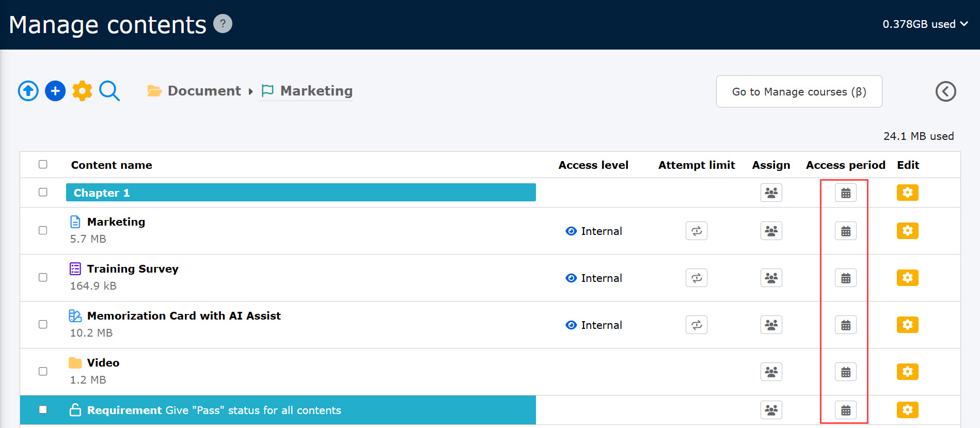Select Marketing in the breadcrumb

(x=316, y=91)
